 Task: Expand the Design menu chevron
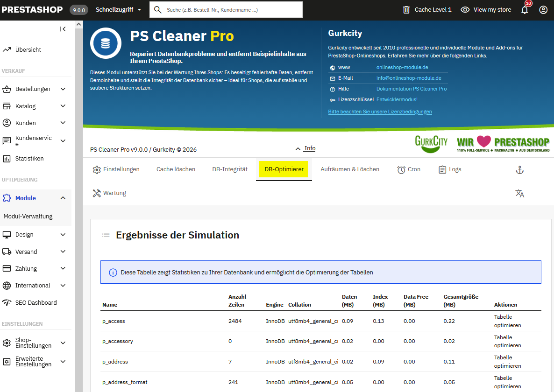pyautogui.click(x=63, y=235)
